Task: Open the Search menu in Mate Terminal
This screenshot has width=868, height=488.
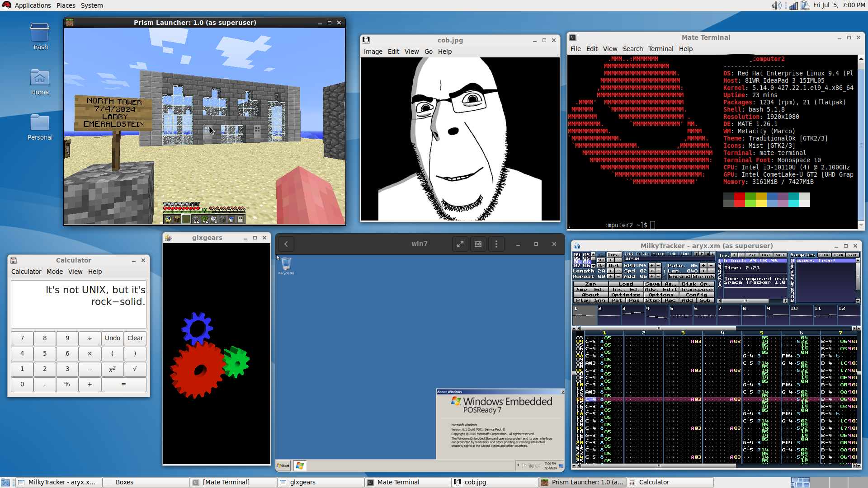Action: [x=632, y=49]
